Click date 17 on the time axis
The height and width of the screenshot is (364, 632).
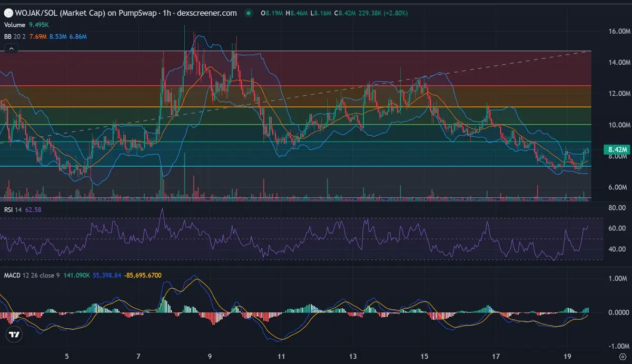pyautogui.click(x=496, y=356)
